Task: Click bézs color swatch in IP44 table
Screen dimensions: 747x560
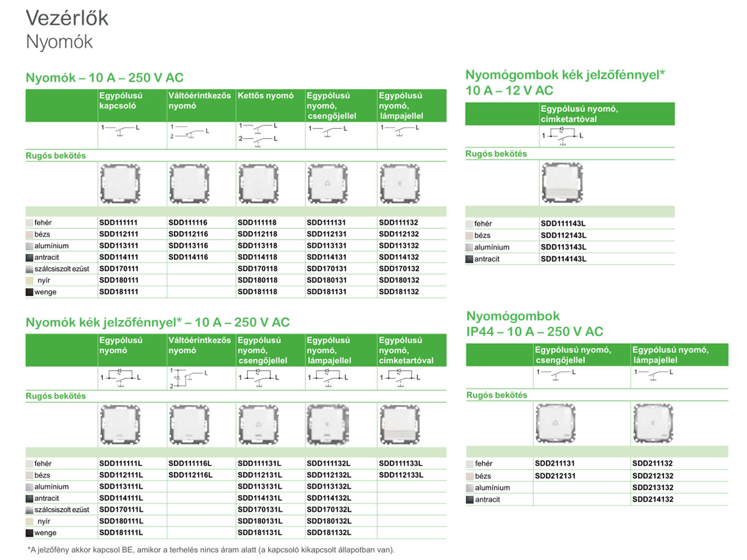Action: coord(470,476)
